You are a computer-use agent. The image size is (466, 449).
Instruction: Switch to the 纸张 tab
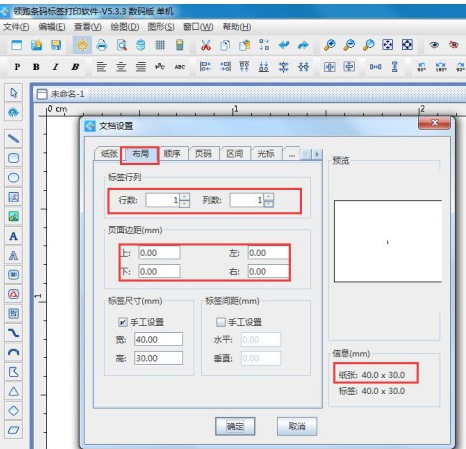click(x=109, y=154)
